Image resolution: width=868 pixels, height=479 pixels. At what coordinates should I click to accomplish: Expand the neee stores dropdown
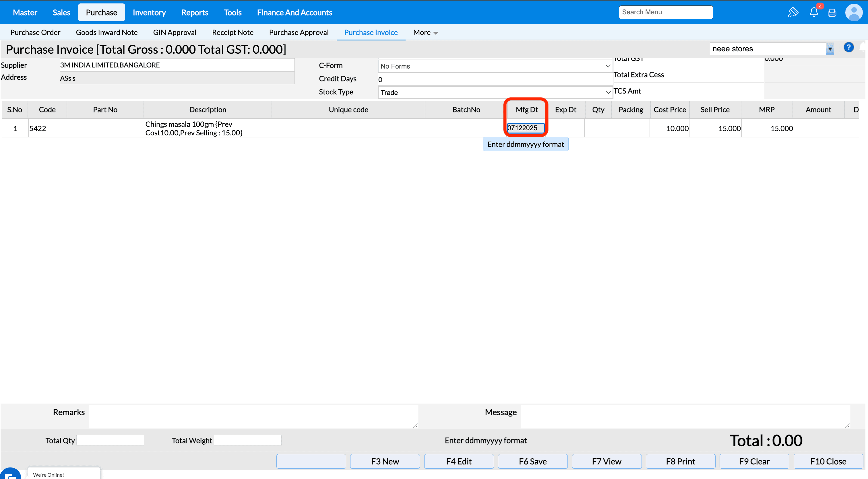[830, 49]
